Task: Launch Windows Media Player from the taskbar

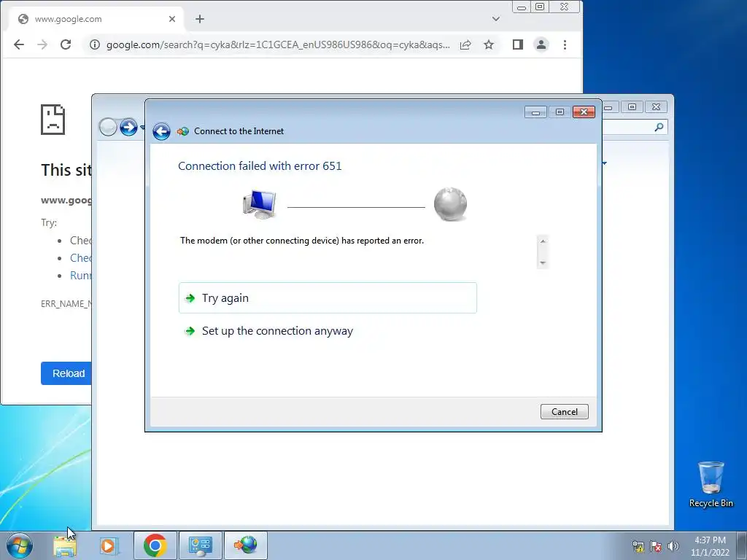Action: 108,545
